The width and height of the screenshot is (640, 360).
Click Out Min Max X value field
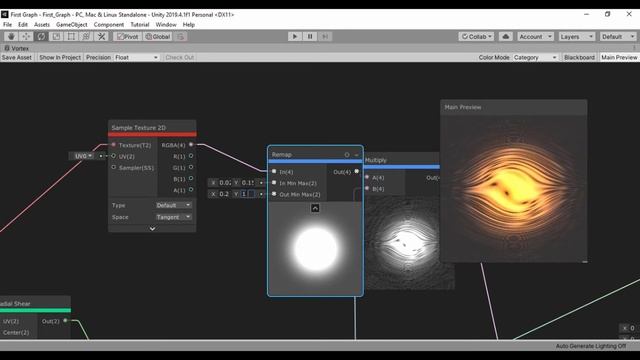click(x=225, y=194)
